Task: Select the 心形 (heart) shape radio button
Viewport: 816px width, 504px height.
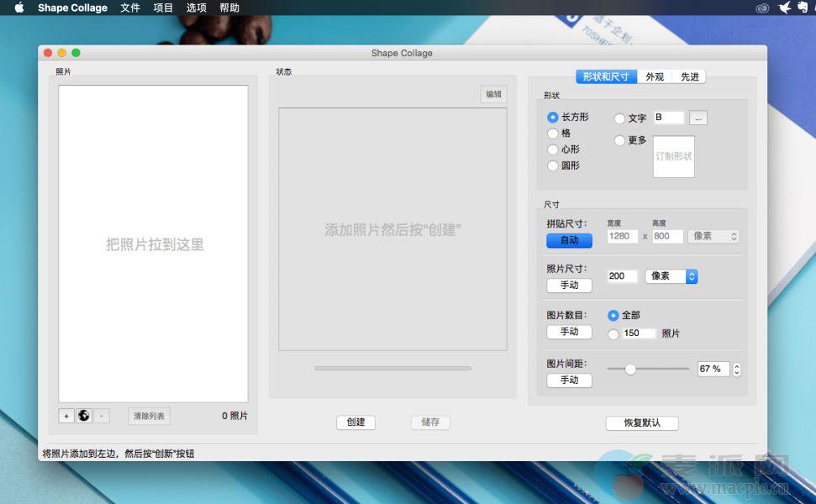Action: [553, 149]
